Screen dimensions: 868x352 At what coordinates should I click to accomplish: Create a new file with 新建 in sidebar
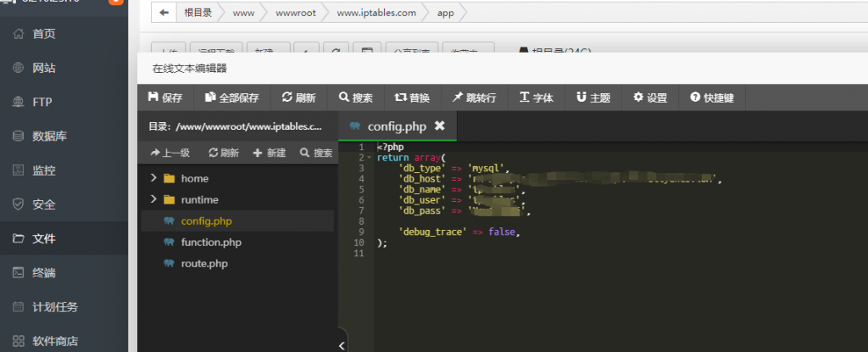(x=270, y=153)
